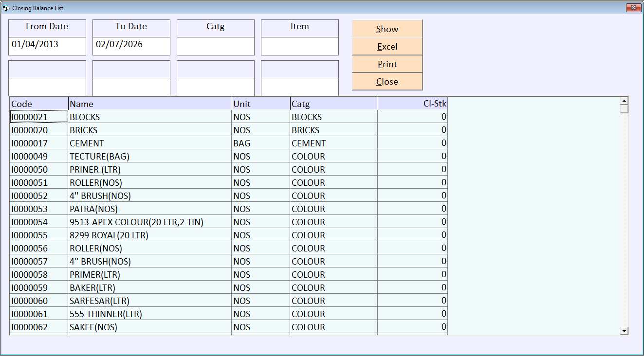644x356 pixels.
Task: Click BLOCKS category cell in Catg column
Action: [334, 117]
